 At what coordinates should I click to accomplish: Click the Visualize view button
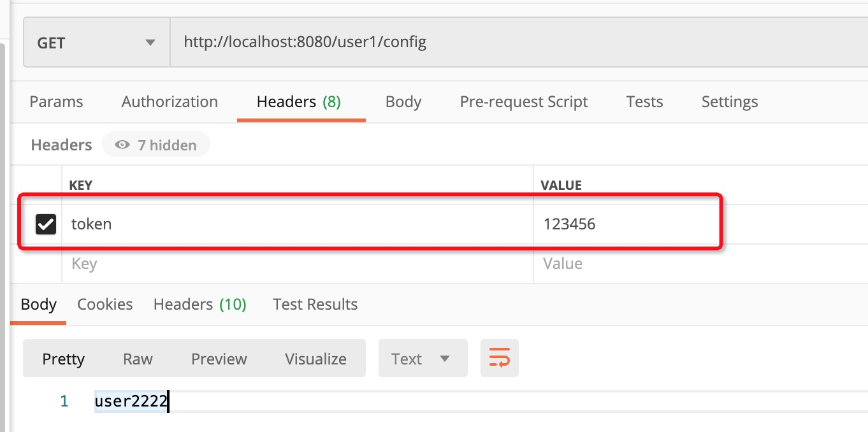[315, 359]
